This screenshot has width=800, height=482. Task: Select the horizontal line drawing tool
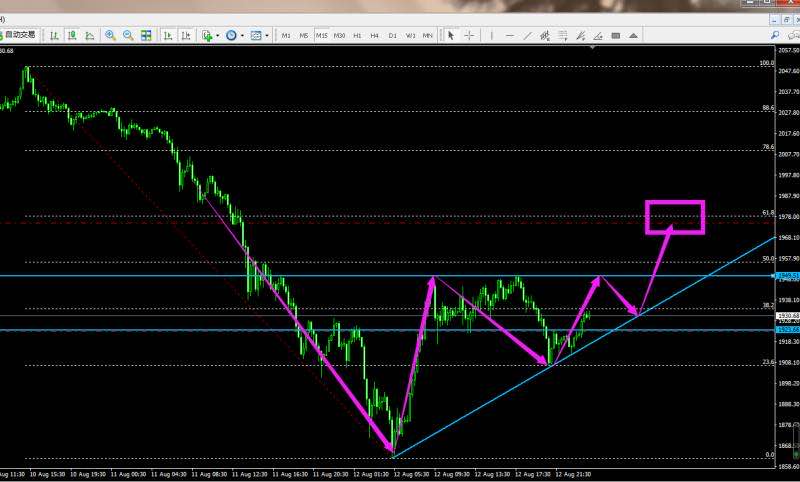tap(509, 35)
